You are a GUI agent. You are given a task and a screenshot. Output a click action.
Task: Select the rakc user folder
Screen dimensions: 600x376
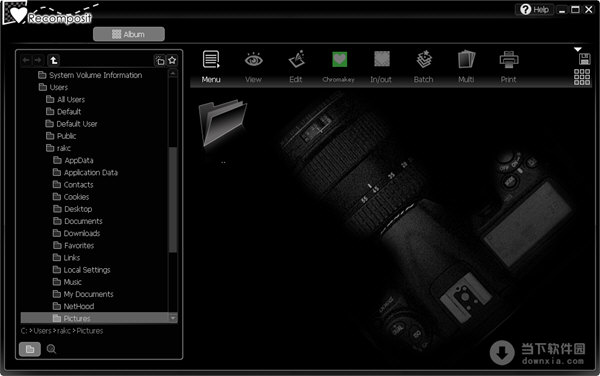coord(59,148)
